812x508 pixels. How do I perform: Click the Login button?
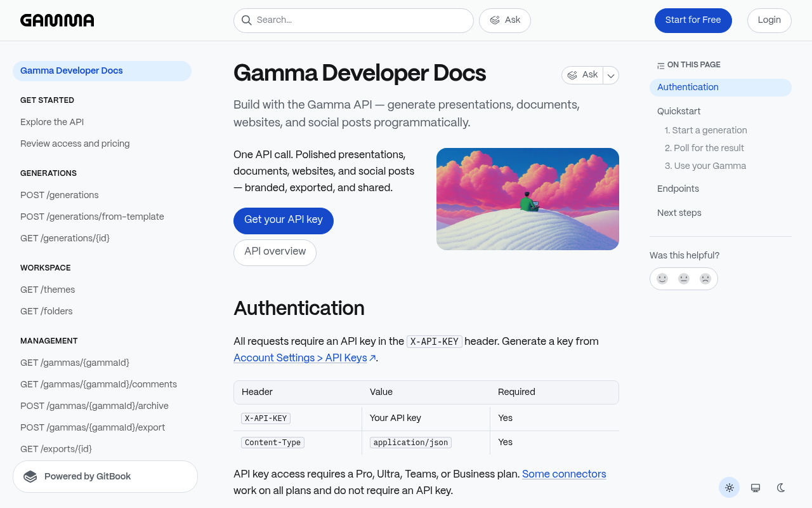(x=769, y=20)
